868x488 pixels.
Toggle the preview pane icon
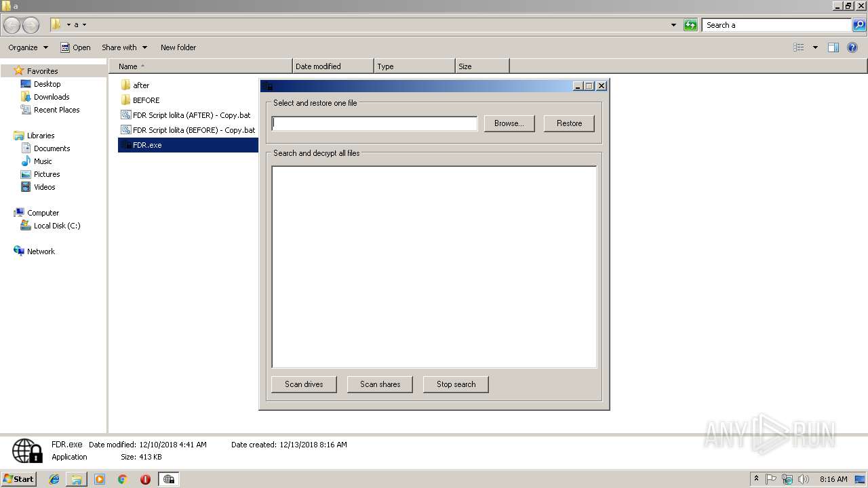(x=833, y=47)
